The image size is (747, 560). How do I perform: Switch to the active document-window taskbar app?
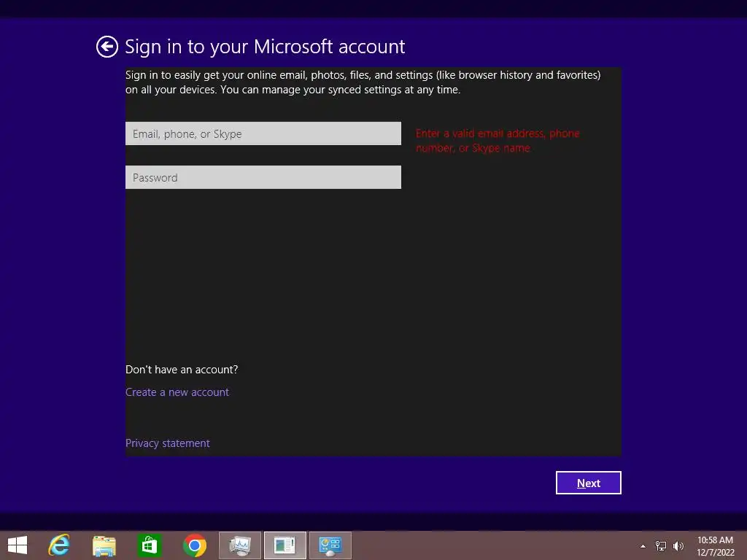pos(285,545)
